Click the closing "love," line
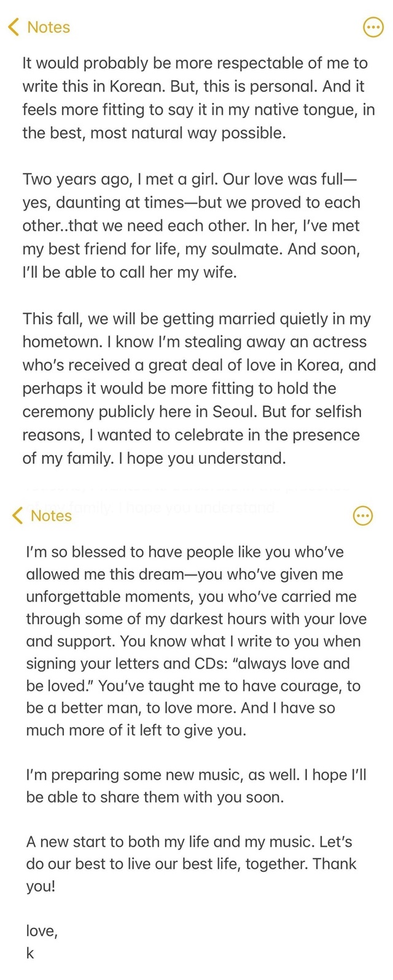The height and width of the screenshot is (980, 393). click(42, 931)
